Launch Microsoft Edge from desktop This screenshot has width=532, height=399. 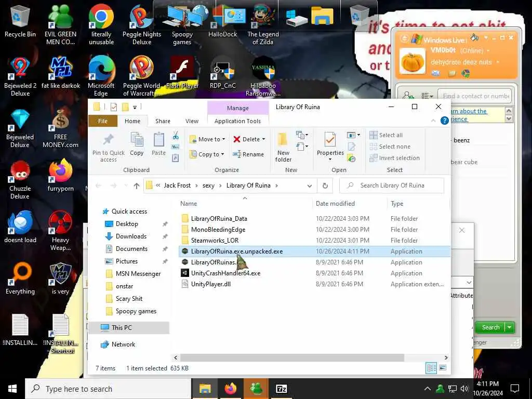point(101,76)
